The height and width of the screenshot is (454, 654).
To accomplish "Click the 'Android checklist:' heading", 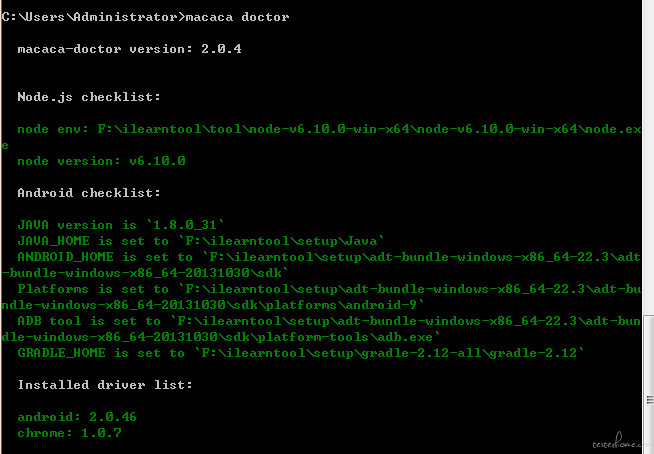I will (x=89, y=193).
